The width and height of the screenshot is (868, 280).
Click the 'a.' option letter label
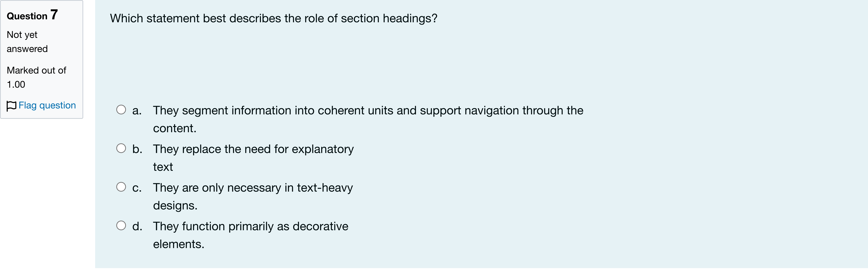coord(137,110)
